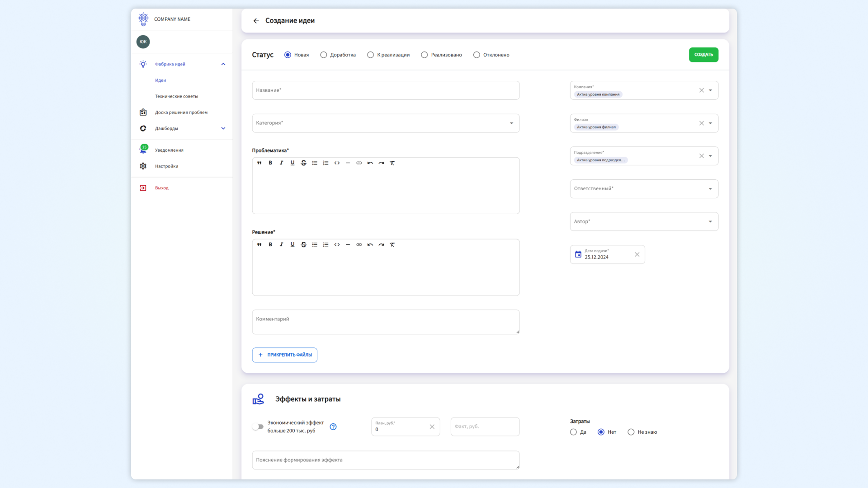Image resolution: width=868 pixels, height=488 pixels.
Task: Redo in Проблематика editor
Action: [381, 163]
